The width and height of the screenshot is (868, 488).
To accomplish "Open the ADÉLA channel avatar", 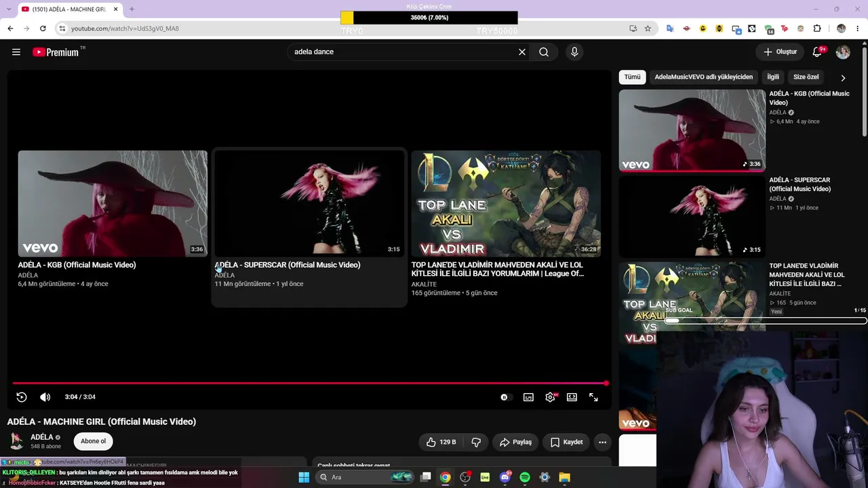I will tap(16, 441).
